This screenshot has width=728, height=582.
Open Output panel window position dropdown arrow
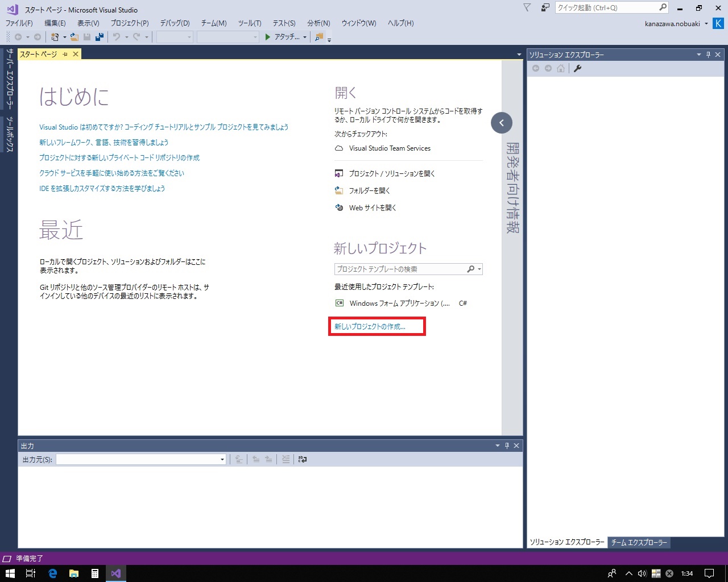click(x=498, y=446)
